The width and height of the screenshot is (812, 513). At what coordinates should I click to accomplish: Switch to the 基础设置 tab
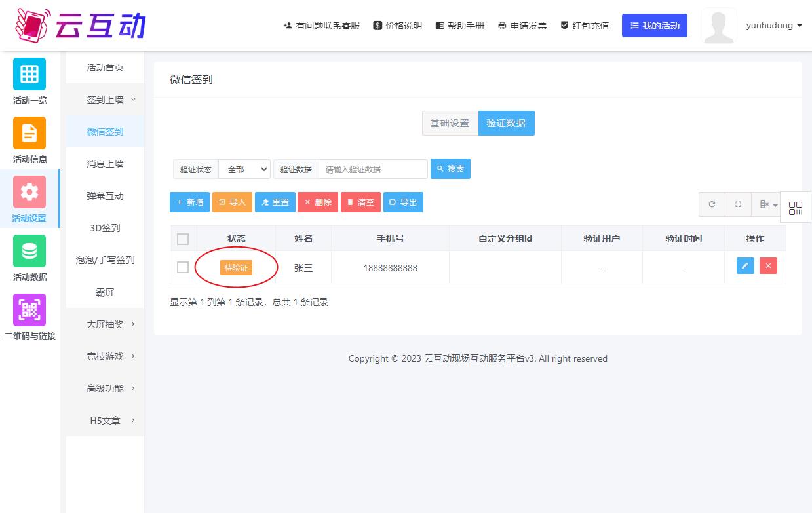coord(450,123)
